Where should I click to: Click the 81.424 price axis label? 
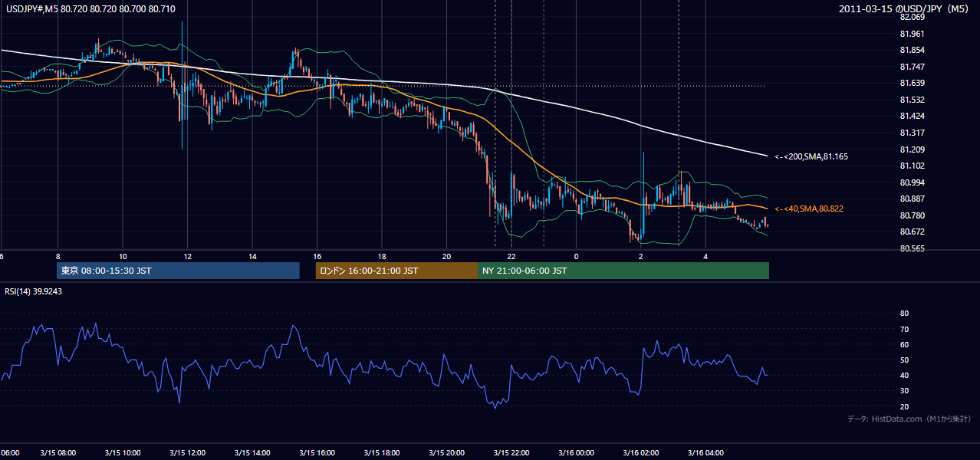coord(913,116)
